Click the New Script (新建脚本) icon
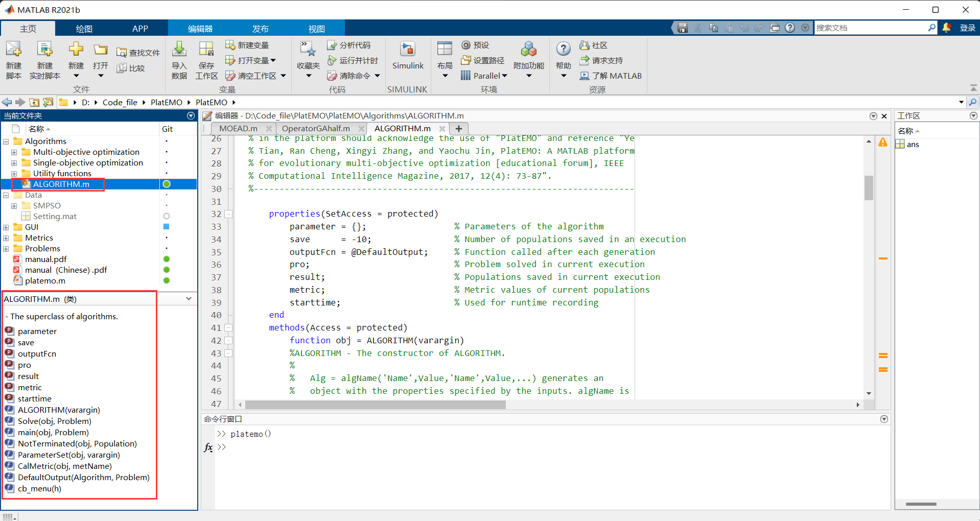Screen dimensions: 980x521 pyautogui.click(x=14, y=49)
